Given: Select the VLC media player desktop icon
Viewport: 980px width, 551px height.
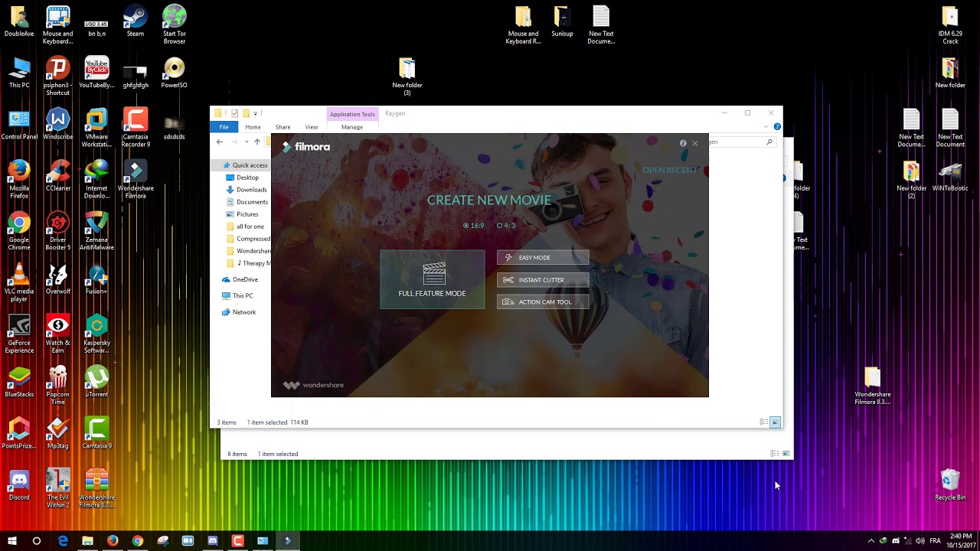Looking at the screenshot, I should 19,283.
